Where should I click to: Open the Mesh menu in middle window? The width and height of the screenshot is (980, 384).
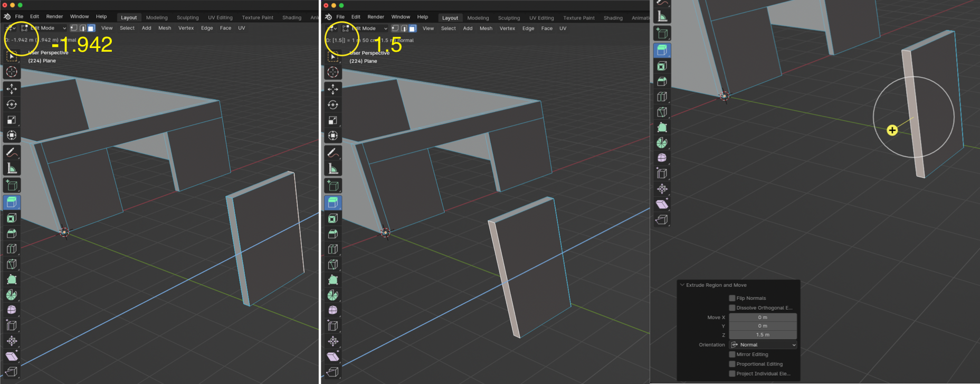tap(486, 28)
